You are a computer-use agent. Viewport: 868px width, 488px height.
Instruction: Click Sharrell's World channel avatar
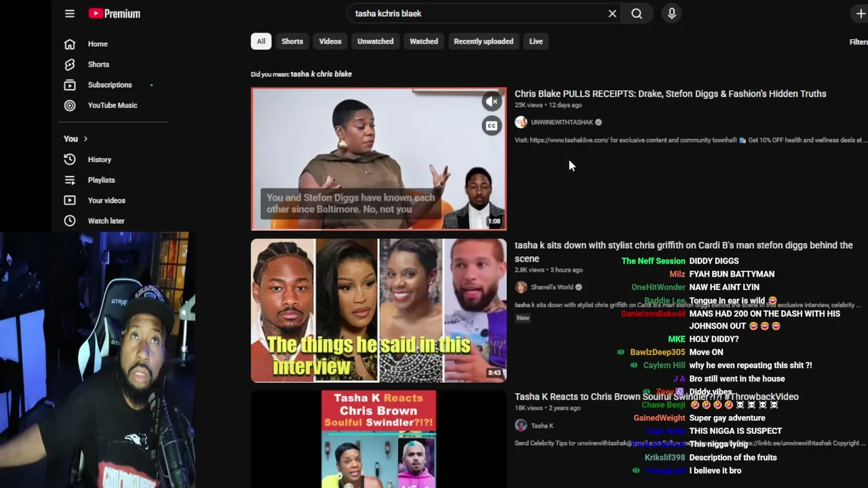(x=521, y=287)
